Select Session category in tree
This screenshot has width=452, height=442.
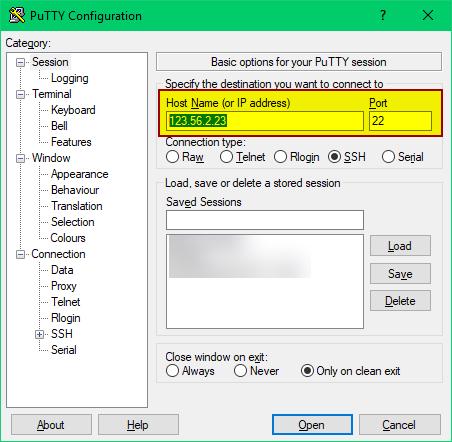[50, 62]
